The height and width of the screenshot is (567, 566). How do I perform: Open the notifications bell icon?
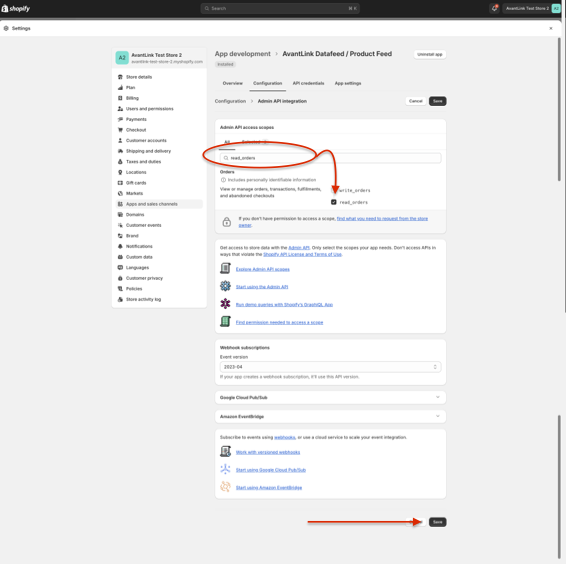click(494, 8)
